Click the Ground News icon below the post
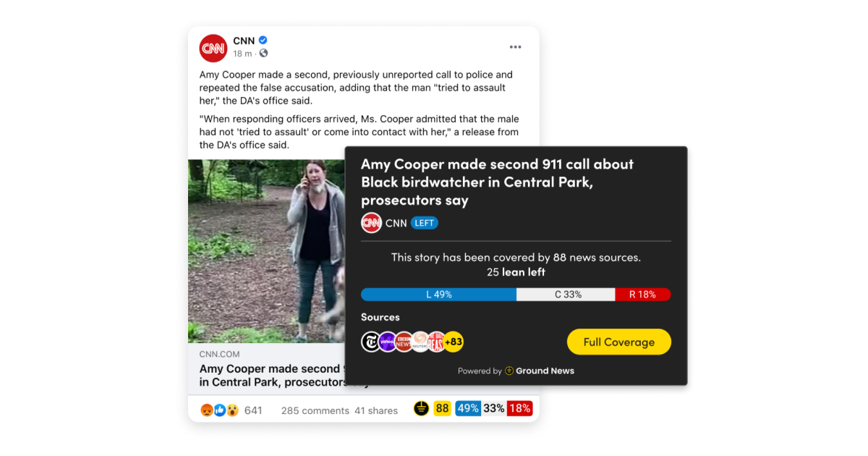Viewport: 868px width, 456px height. (421, 408)
